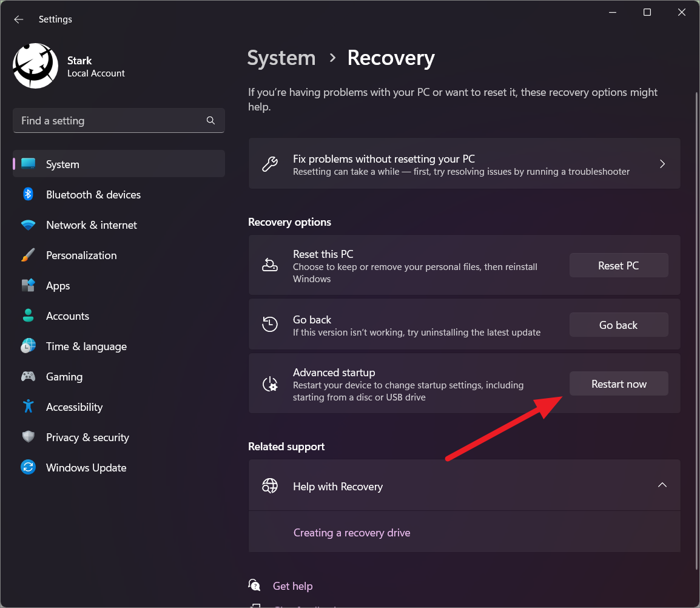Click the Windows Update refresh icon

(x=28, y=467)
